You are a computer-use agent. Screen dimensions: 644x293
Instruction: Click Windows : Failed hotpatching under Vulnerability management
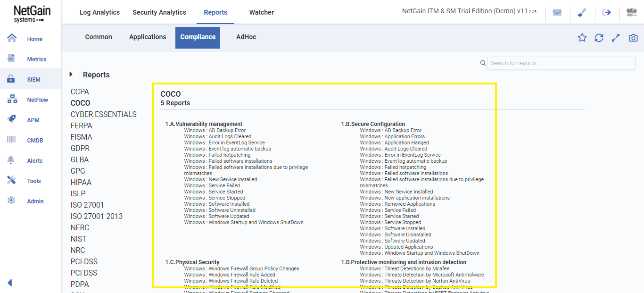[217, 155]
